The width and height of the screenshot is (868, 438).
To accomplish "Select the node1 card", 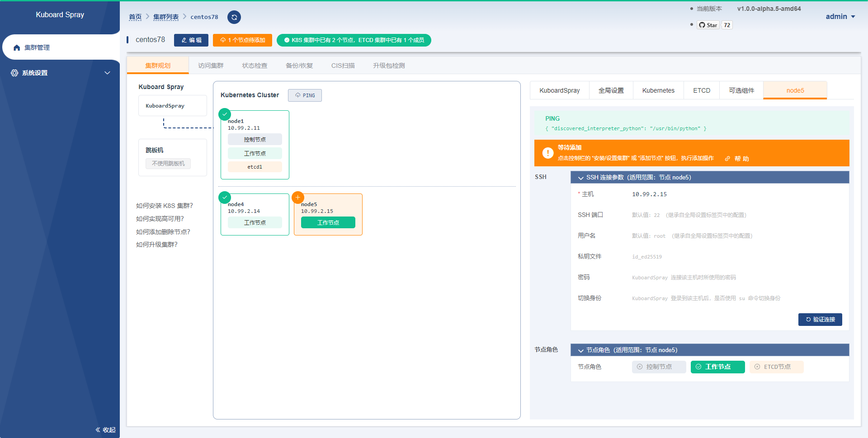I will [255, 145].
